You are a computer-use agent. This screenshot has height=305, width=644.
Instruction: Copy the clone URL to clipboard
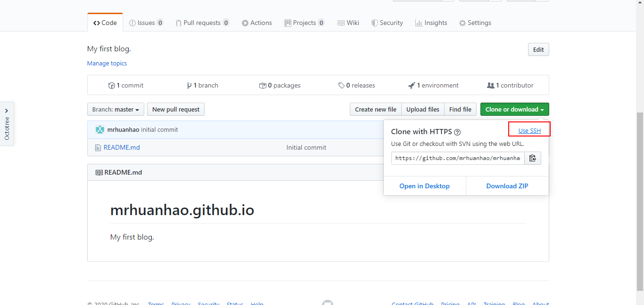(533, 158)
